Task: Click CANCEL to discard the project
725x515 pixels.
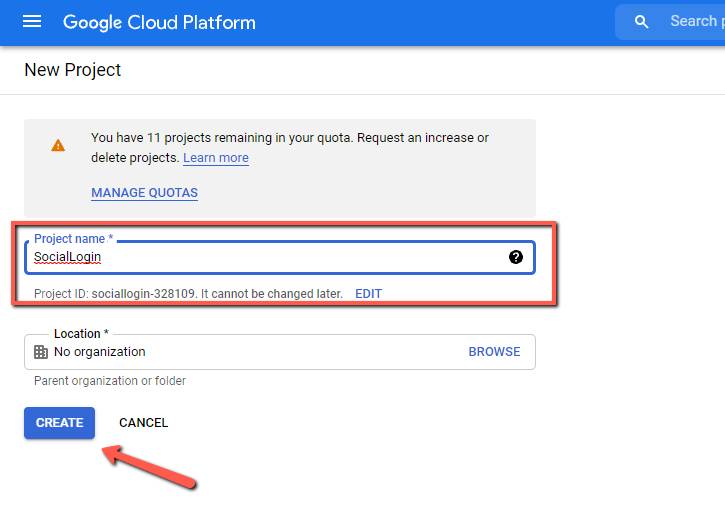Action: [x=144, y=423]
